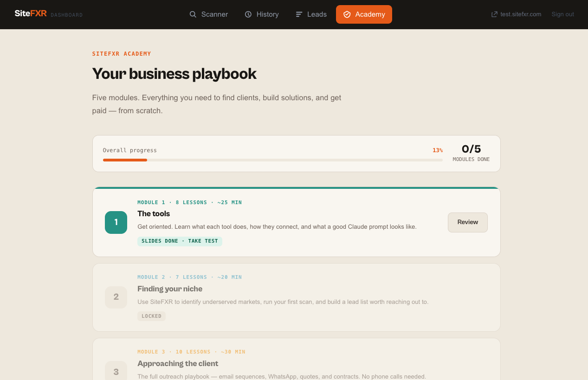The height and width of the screenshot is (380, 588).
Task: Click the Academy shield check icon
Action: [347, 14]
